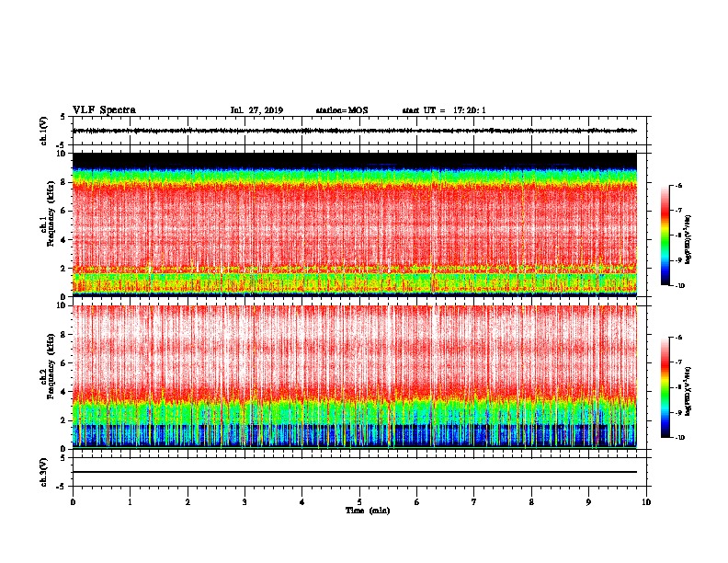Click the ch.2 Frequency (kHz) axis label
This screenshot has height=563, width=728.
click(x=49, y=367)
